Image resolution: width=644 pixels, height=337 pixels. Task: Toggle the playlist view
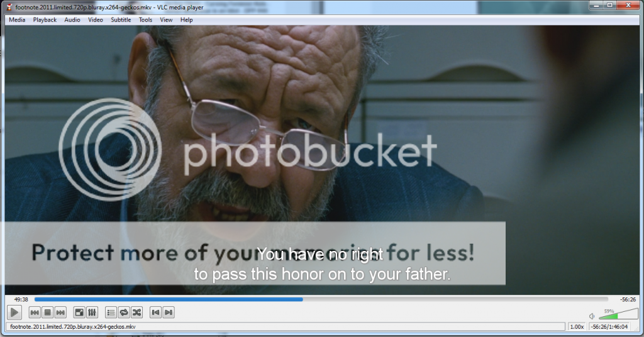[x=111, y=312]
